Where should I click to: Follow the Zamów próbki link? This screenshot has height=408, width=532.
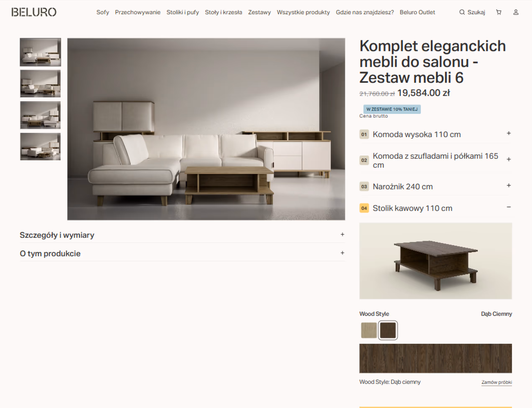click(497, 382)
